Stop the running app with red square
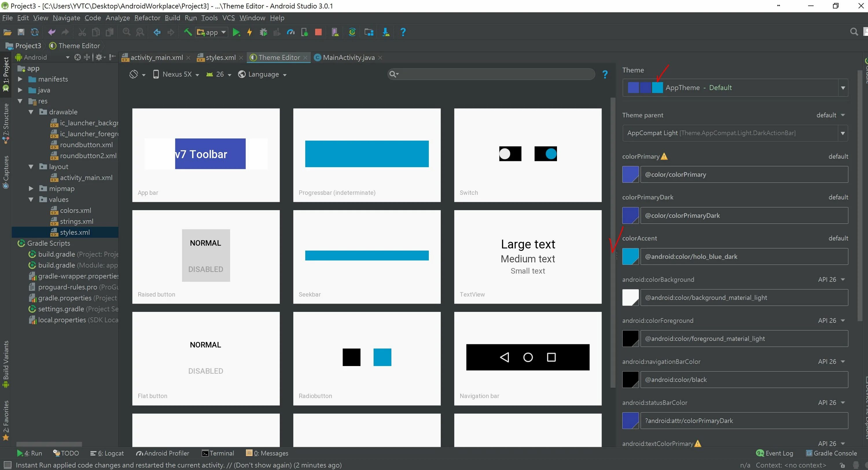Screen dimensions: 868x470 tap(318, 32)
